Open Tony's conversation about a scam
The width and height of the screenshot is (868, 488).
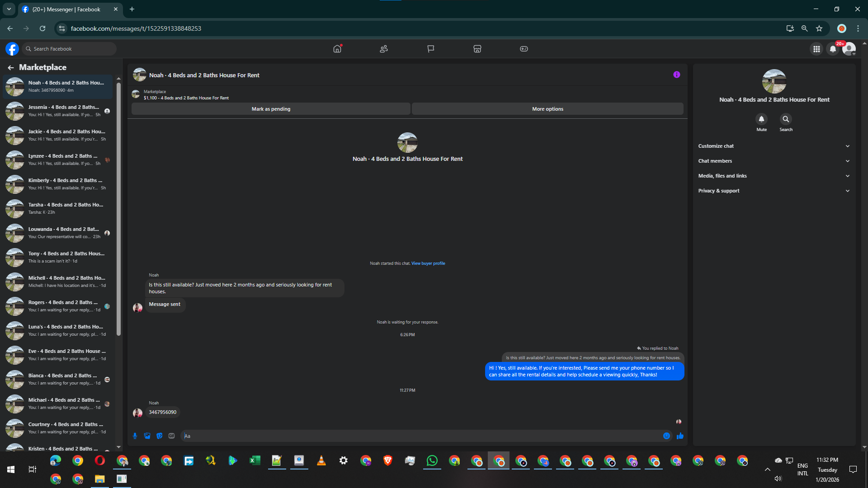point(58,258)
